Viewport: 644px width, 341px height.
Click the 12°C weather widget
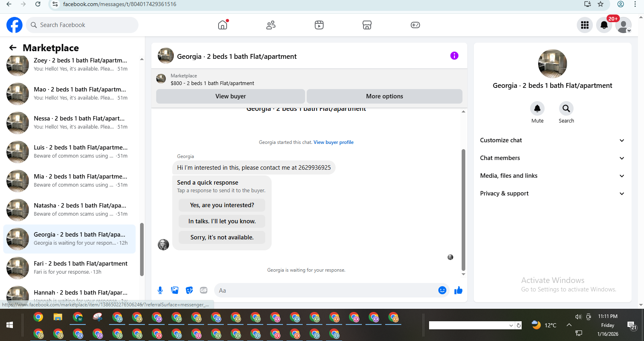544,325
